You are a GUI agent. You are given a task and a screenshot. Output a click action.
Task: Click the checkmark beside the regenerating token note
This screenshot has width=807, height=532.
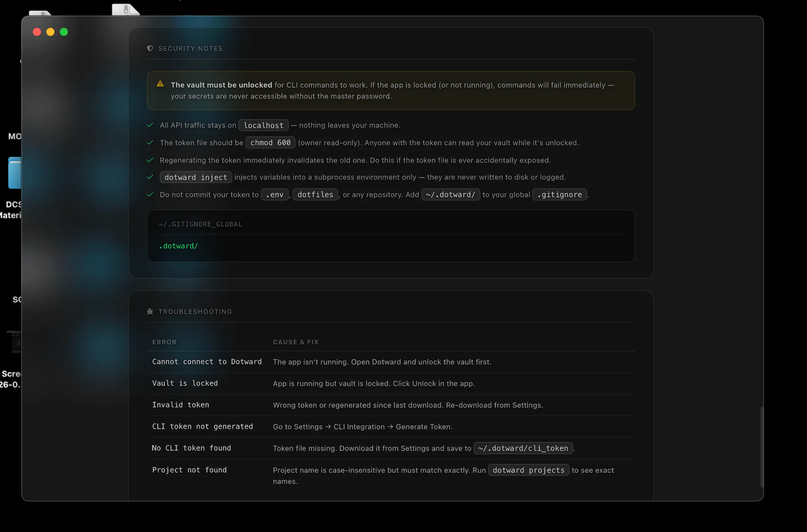click(x=150, y=160)
